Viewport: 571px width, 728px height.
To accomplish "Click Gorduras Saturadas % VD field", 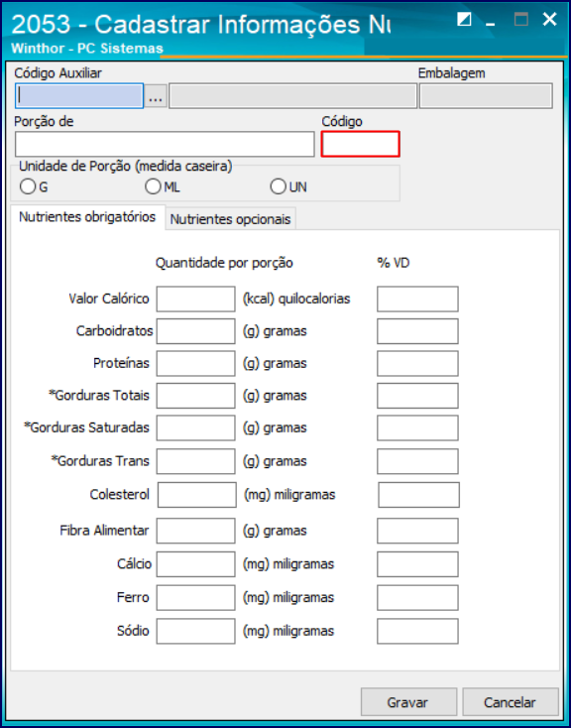I will point(417,427).
